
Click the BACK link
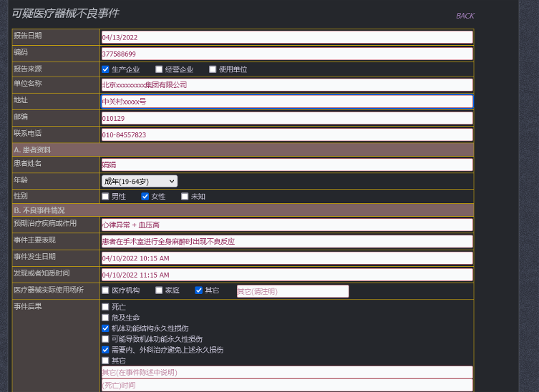coord(465,16)
